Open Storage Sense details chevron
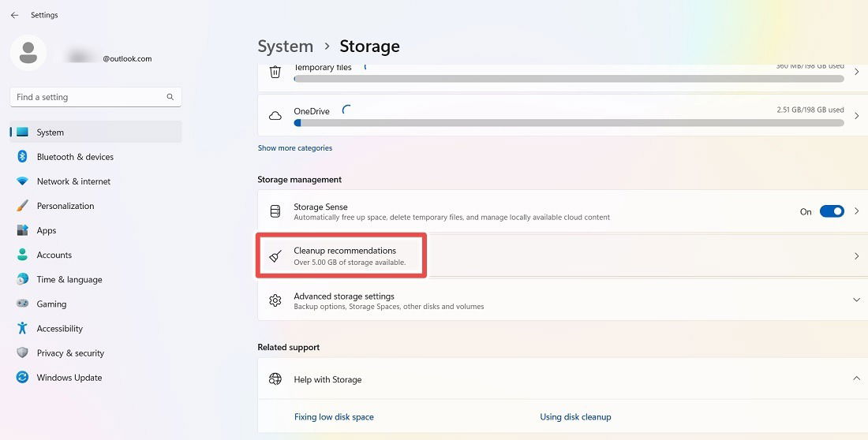The image size is (868, 440). pos(856,211)
